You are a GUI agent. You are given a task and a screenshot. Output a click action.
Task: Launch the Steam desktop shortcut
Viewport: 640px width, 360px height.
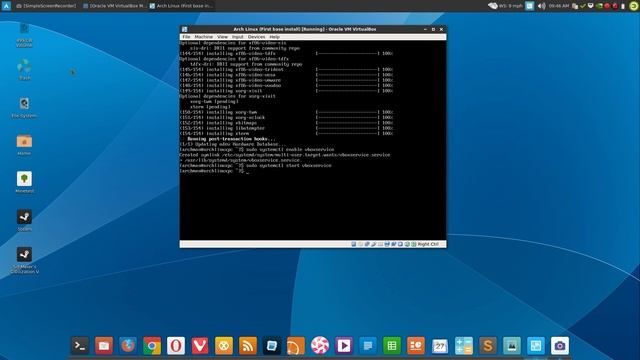pyautogui.click(x=24, y=220)
